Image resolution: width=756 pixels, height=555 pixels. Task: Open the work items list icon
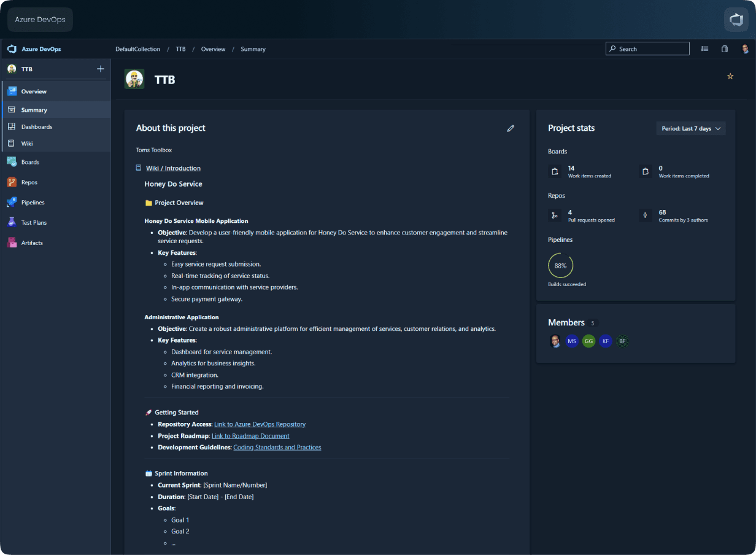(x=704, y=49)
